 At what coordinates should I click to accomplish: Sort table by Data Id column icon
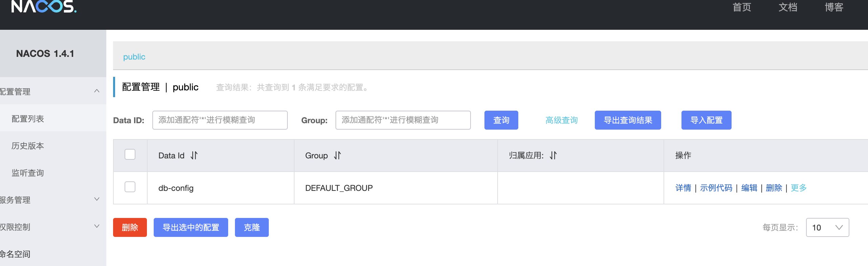pos(194,155)
